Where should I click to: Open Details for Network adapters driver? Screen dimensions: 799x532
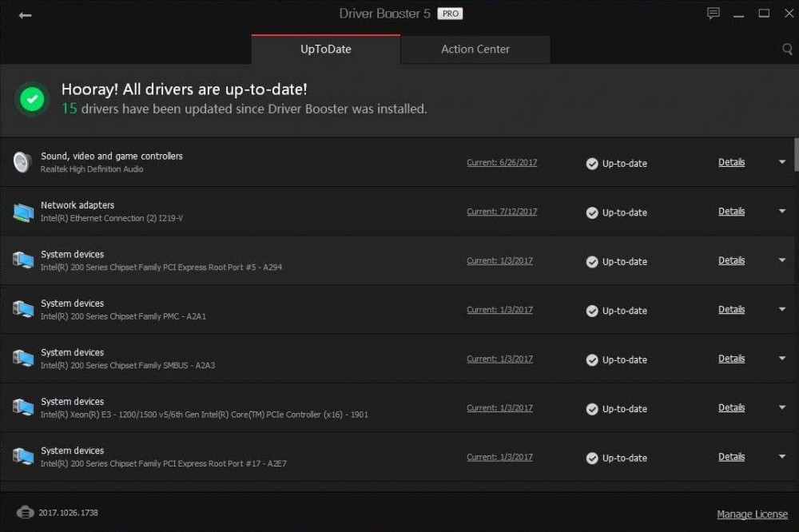coord(731,212)
